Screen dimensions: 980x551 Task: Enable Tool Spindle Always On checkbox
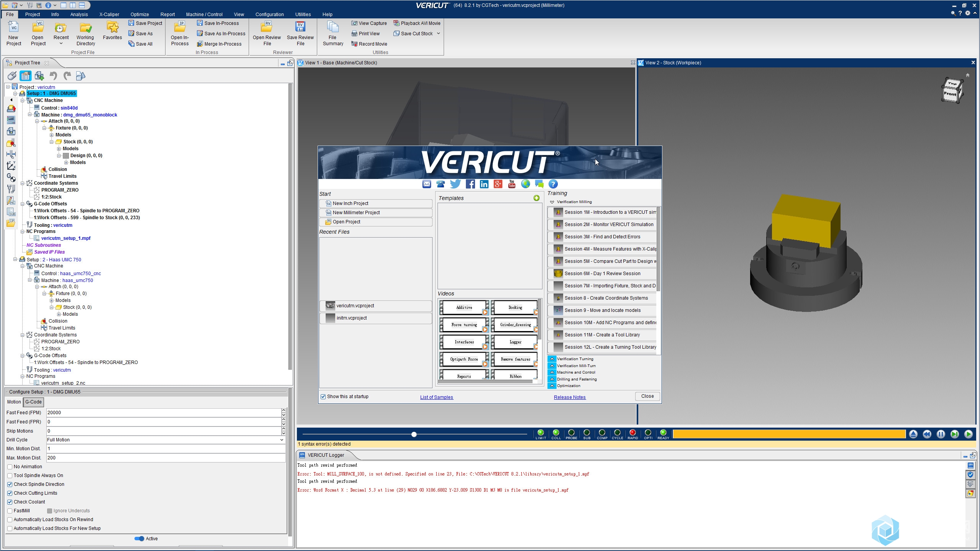coord(10,476)
